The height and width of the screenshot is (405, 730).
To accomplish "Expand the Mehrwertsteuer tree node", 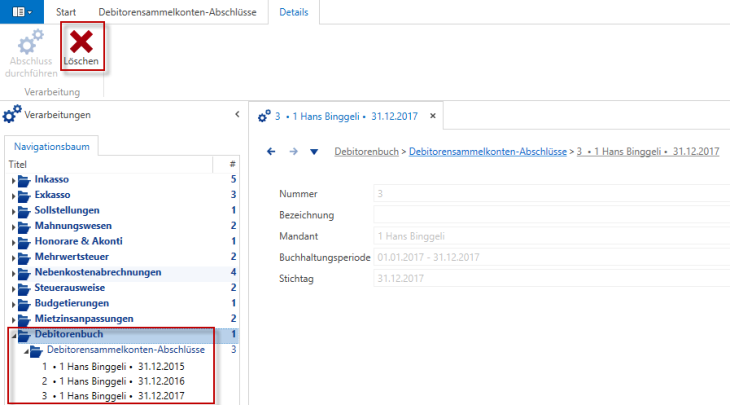I will tap(13, 258).
